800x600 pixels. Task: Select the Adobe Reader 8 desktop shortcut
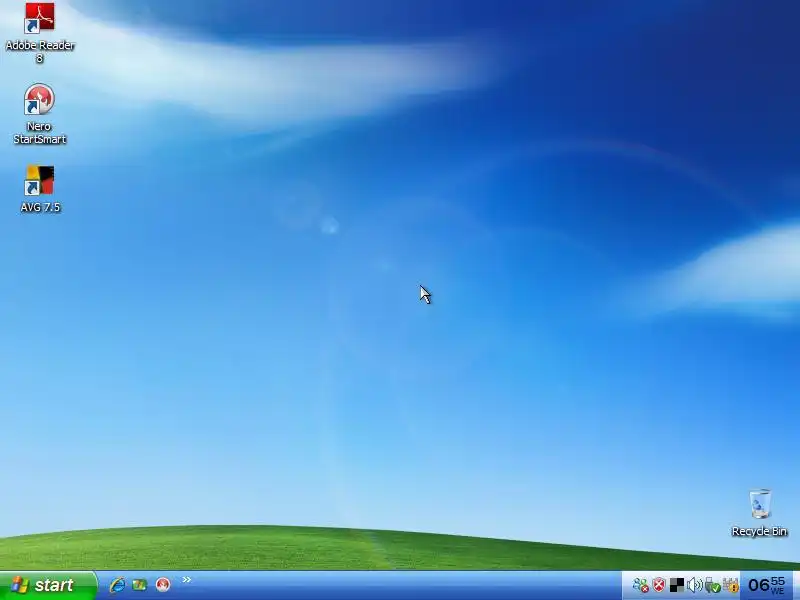pyautogui.click(x=40, y=33)
